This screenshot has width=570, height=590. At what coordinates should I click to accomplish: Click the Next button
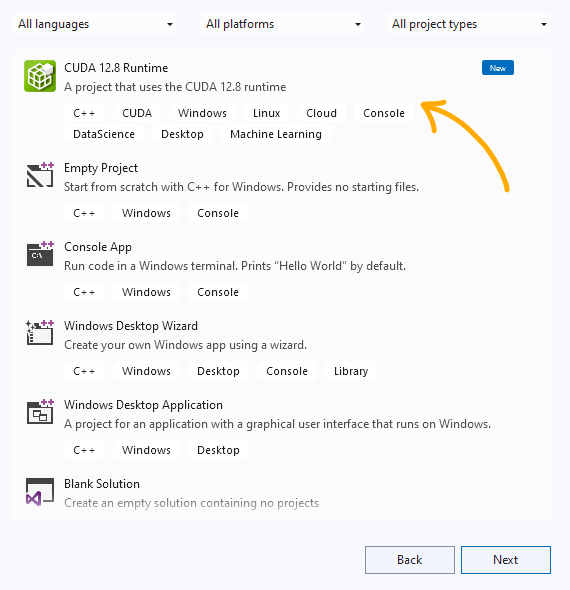point(506,560)
